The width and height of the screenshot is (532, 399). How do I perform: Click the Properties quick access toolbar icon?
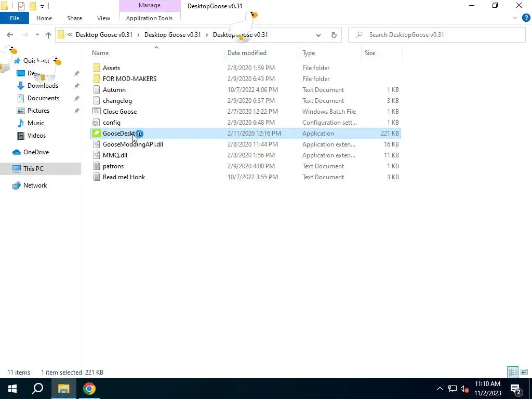click(21, 6)
